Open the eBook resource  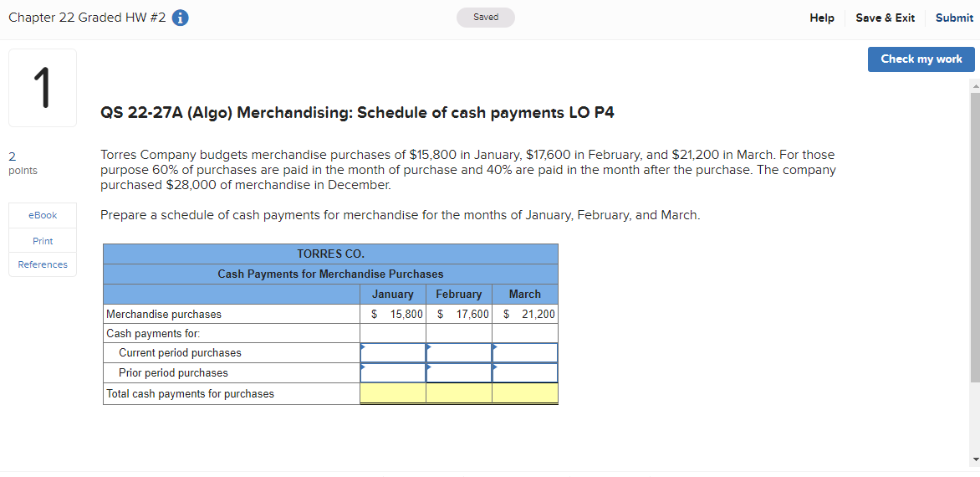pos(43,215)
